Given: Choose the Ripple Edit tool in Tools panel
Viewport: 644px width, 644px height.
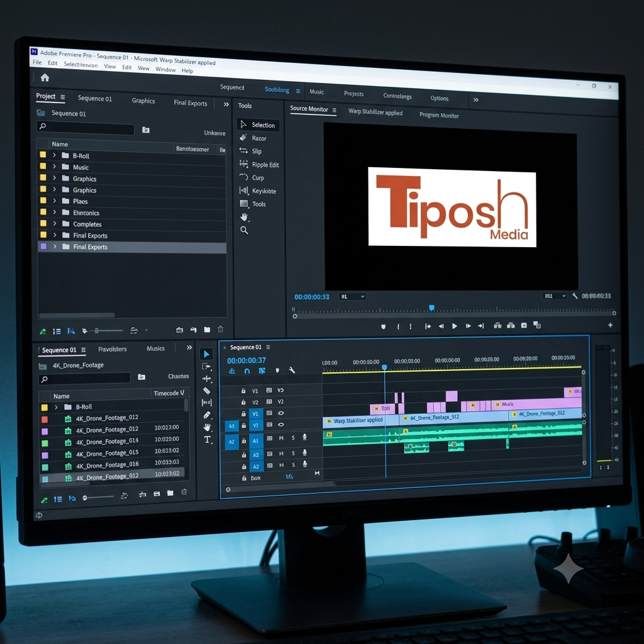Looking at the screenshot, I should pyautogui.click(x=260, y=164).
